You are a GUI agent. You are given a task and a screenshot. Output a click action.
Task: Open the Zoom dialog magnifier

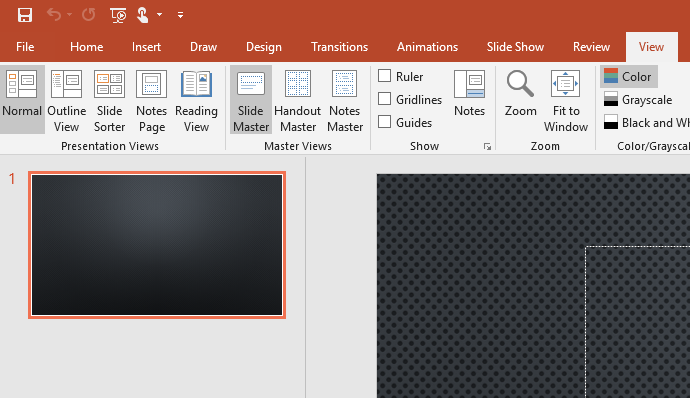click(521, 93)
